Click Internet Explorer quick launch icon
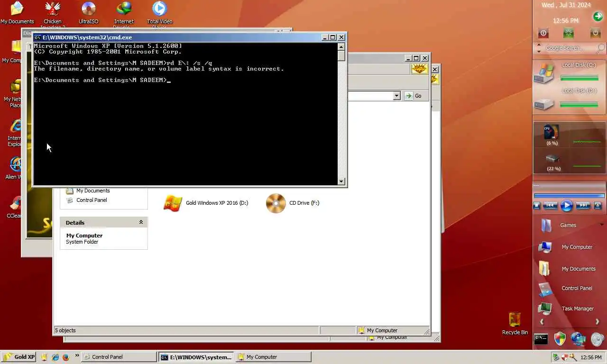Viewport: 607px width, 364px height. [55, 357]
